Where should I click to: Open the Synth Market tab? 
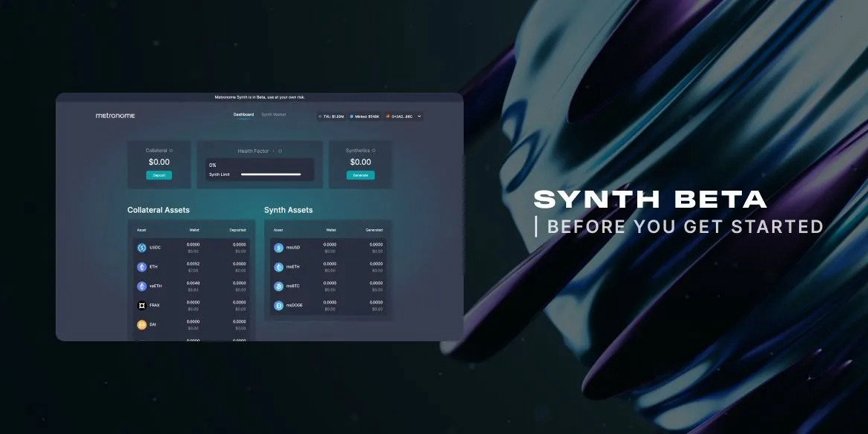click(x=274, y=115)
